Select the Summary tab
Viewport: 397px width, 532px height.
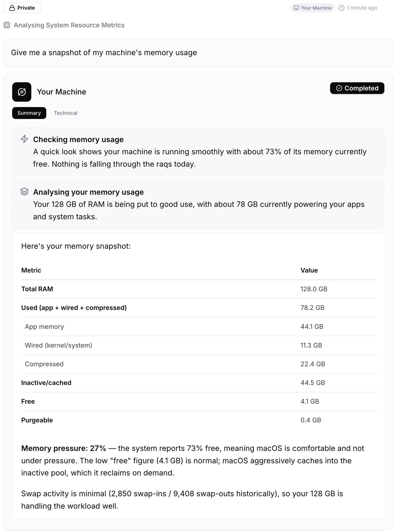click(x=29, y=113)
